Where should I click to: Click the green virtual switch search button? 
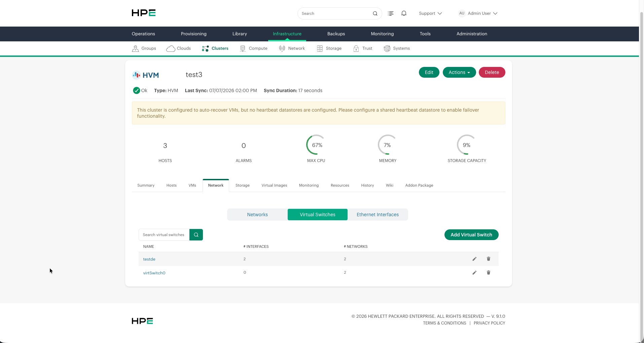pyautogui.click(x=196, y=235)
